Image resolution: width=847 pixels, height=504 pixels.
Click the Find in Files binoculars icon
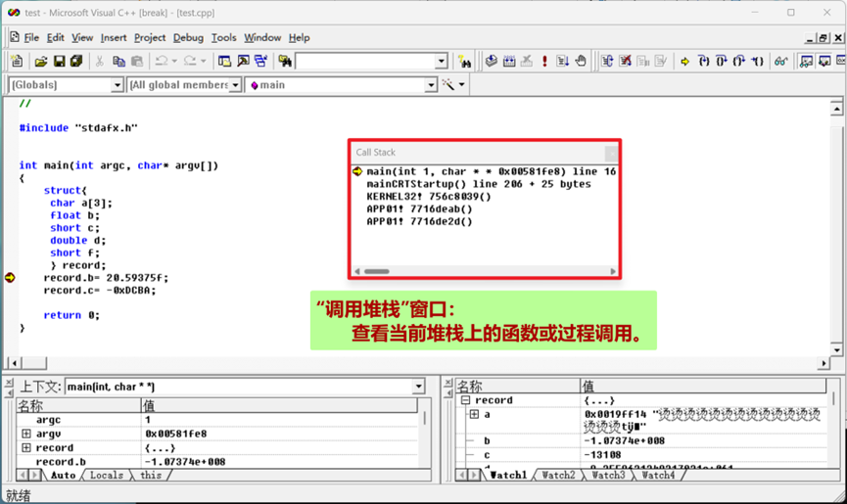pos(285,61)
